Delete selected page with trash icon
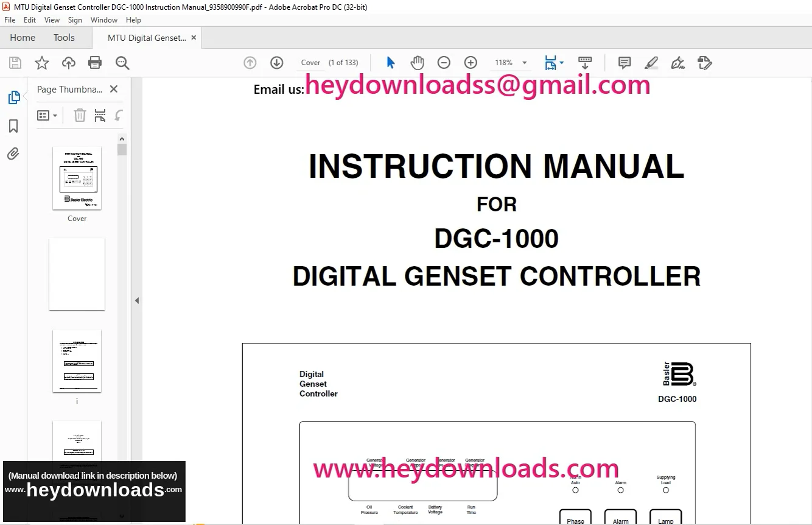This screenshot has width=812, height=525. [x=80, y=115]
